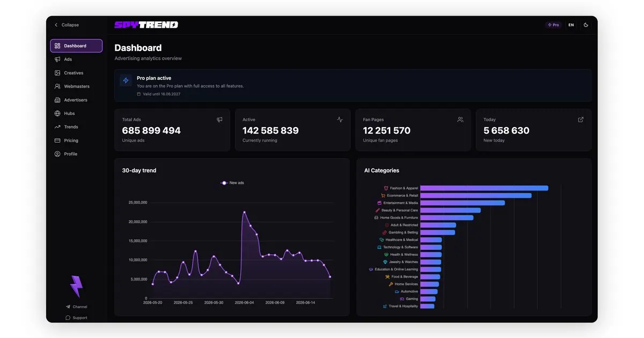Click the Webmasters people icon
Image resolution: width=644 pixels, height=338 pixels.
pyautogui.click(x=57, y=86)
